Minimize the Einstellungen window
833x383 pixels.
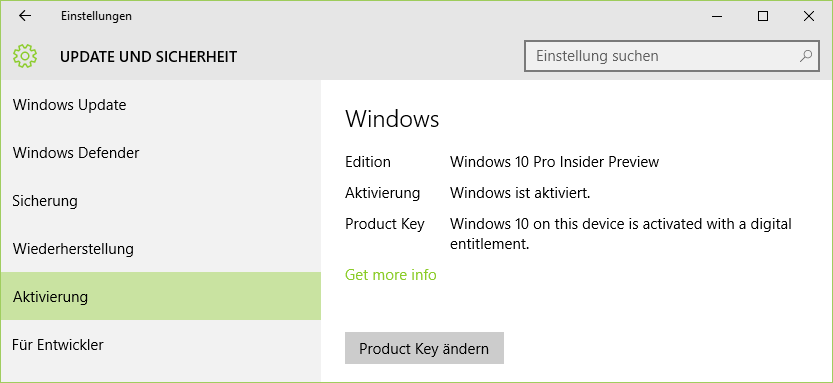717,16
